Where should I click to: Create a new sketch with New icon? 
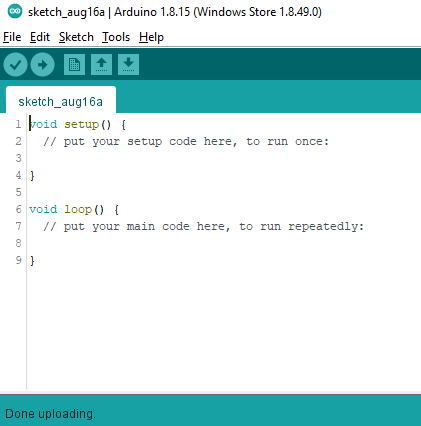(74, 64)
